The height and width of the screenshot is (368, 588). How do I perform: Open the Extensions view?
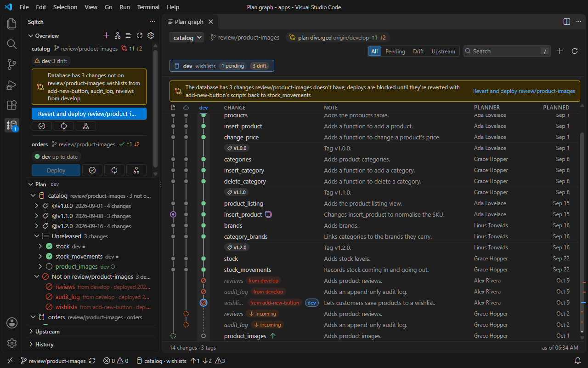pyautogui.click(x=12, y=105)
